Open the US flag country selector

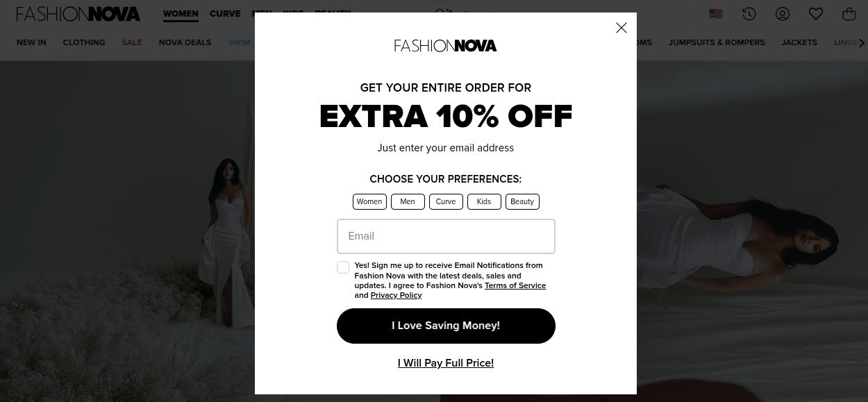(x=715, y=14)
